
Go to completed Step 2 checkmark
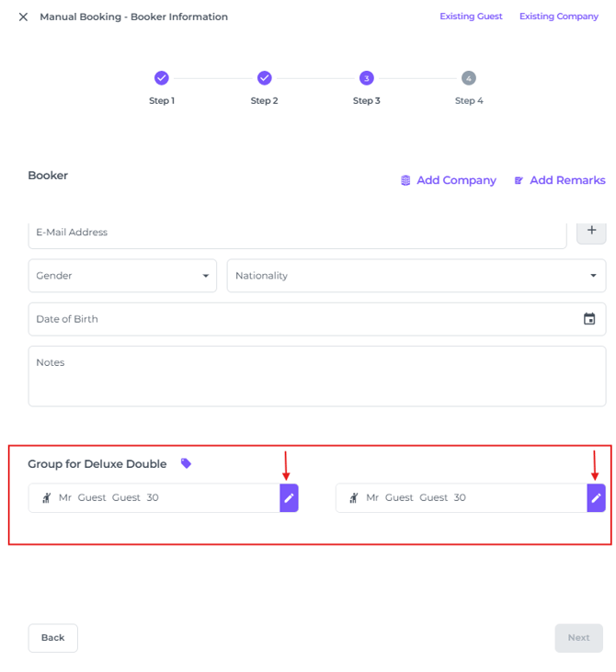click(x=264, y=78)
